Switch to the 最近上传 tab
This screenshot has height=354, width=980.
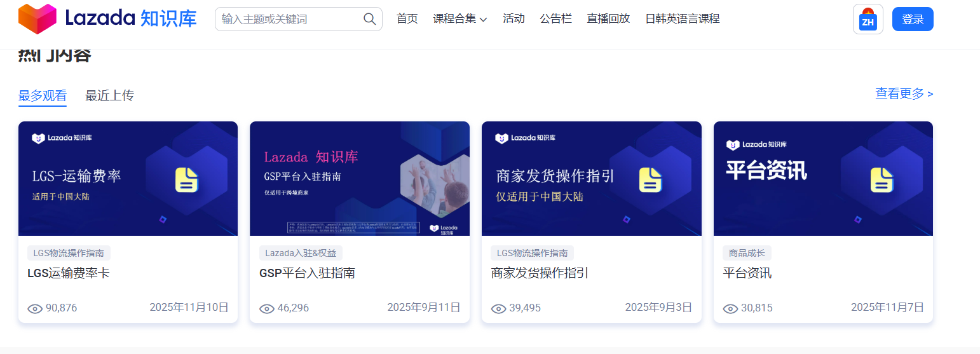109,96
